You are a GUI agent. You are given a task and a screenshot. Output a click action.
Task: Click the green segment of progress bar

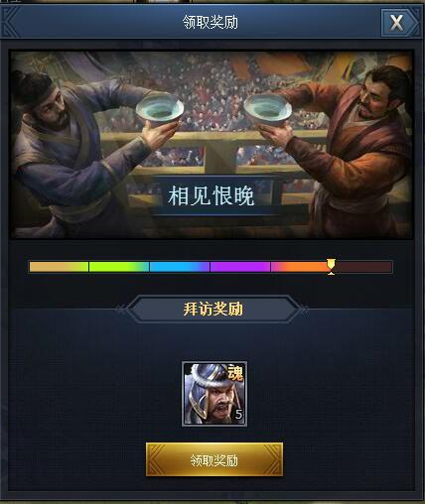point(119,267)
